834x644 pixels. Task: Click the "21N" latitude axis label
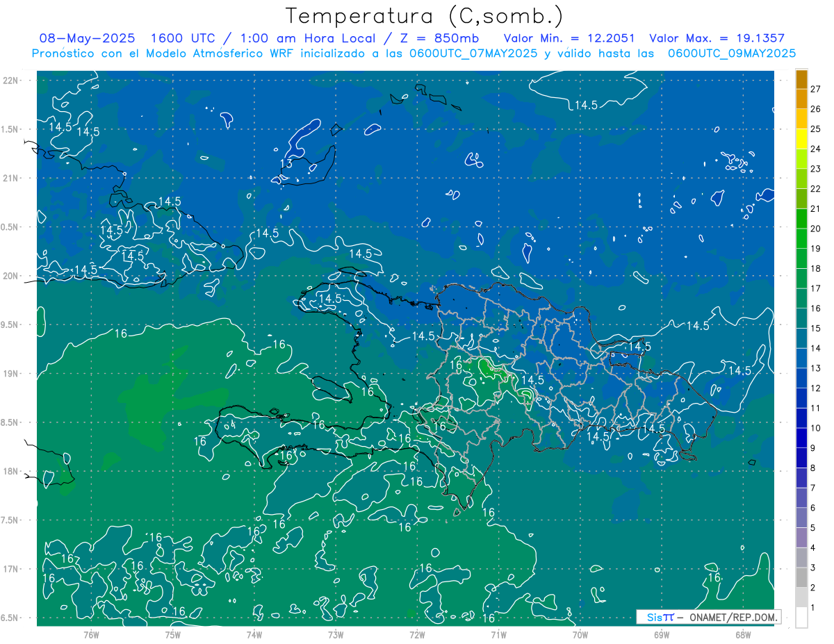(11, 178)
